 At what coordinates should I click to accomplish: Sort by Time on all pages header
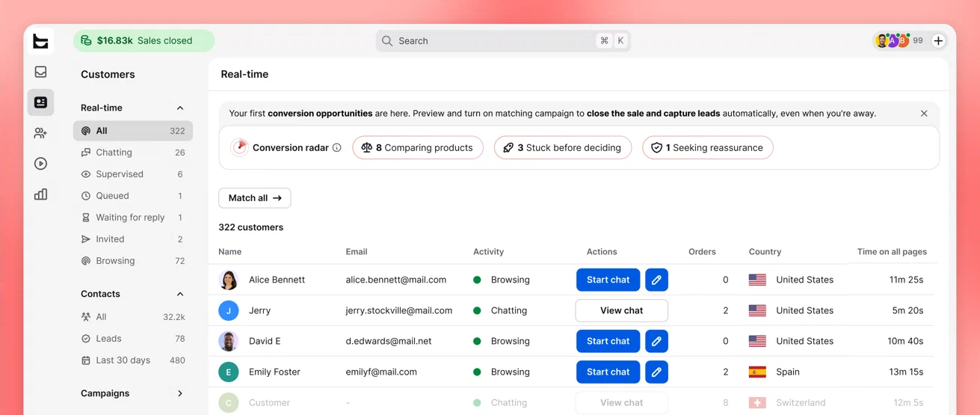[x=892, y=252]
